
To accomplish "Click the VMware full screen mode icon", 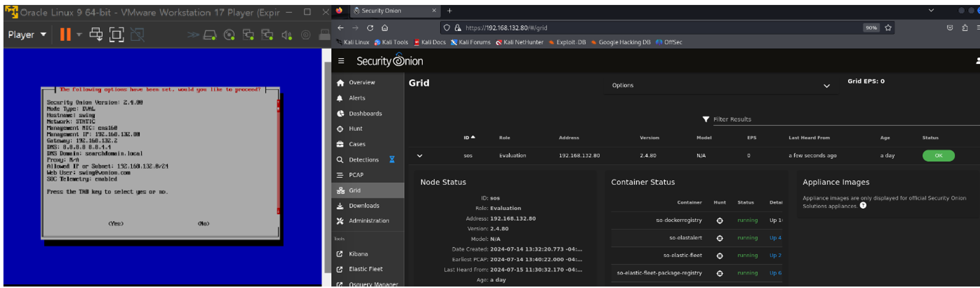I will point(116,35).
